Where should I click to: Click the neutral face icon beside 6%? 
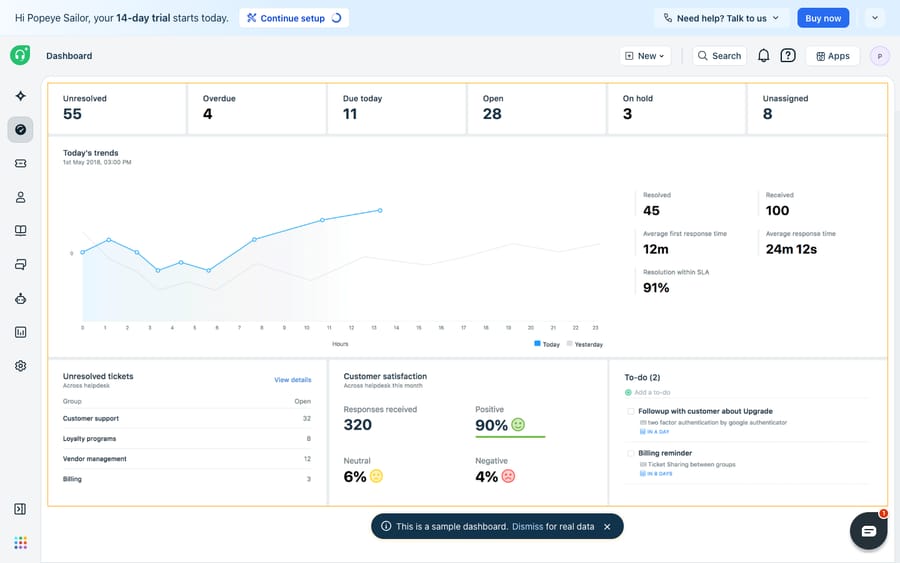(376, 476)
